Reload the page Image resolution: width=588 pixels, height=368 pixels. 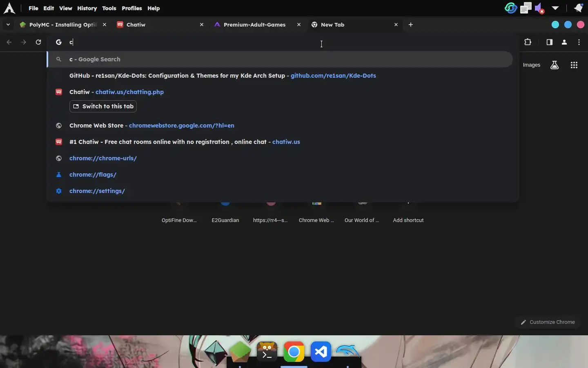tap(38, 42)
